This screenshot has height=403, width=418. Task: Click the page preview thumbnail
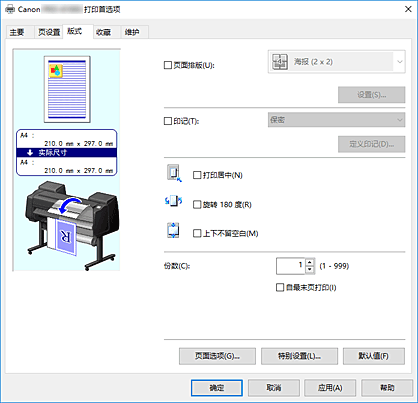coord(67,89)
